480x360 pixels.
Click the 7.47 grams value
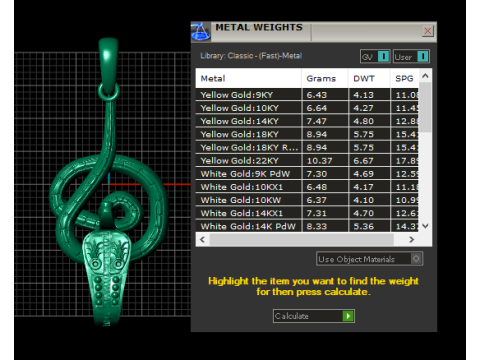coord(317,121)
